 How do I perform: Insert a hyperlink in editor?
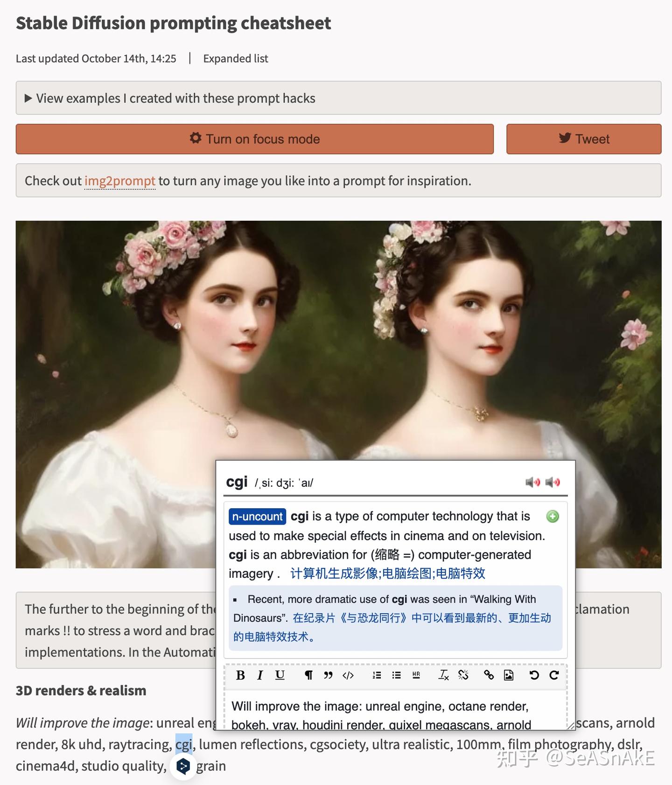tap(489, 675)
